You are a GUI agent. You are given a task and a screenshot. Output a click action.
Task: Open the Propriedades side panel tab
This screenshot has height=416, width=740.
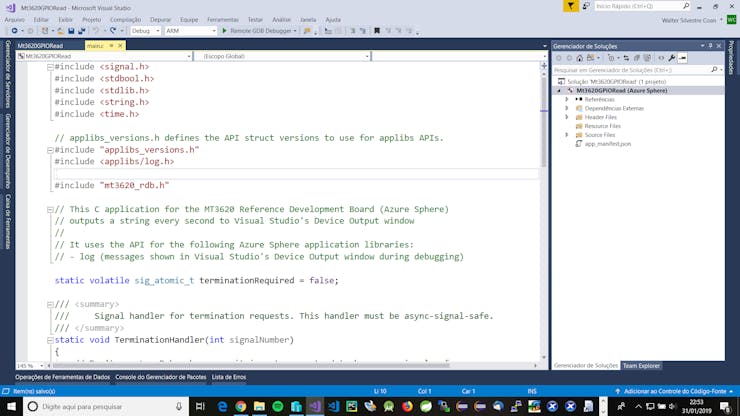pyautogui.click(x=731, y=58)
